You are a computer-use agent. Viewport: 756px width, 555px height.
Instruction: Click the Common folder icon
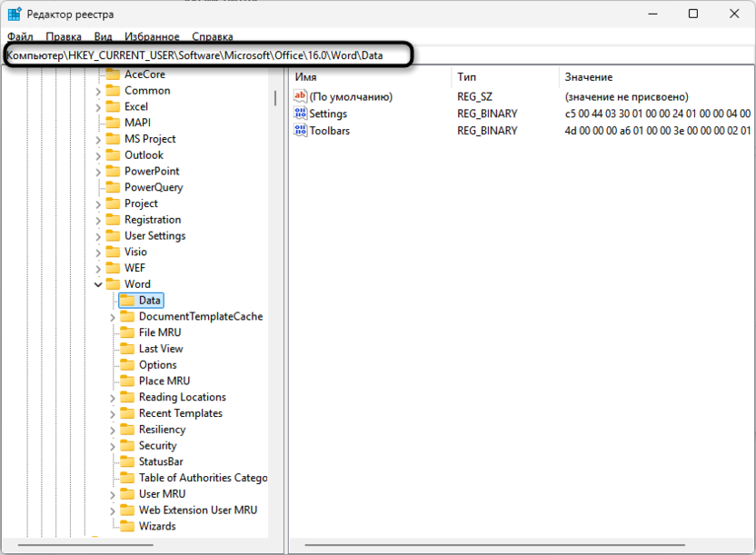[113, 91]
